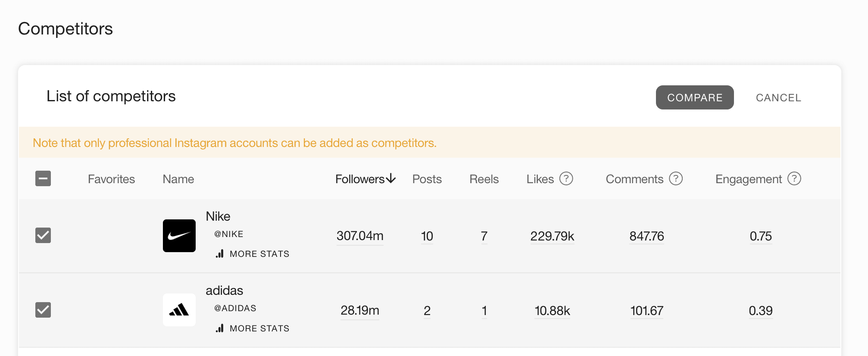868x356 pixels.
Task: Click the Favorites column header
Action: [x=111, y=179]
